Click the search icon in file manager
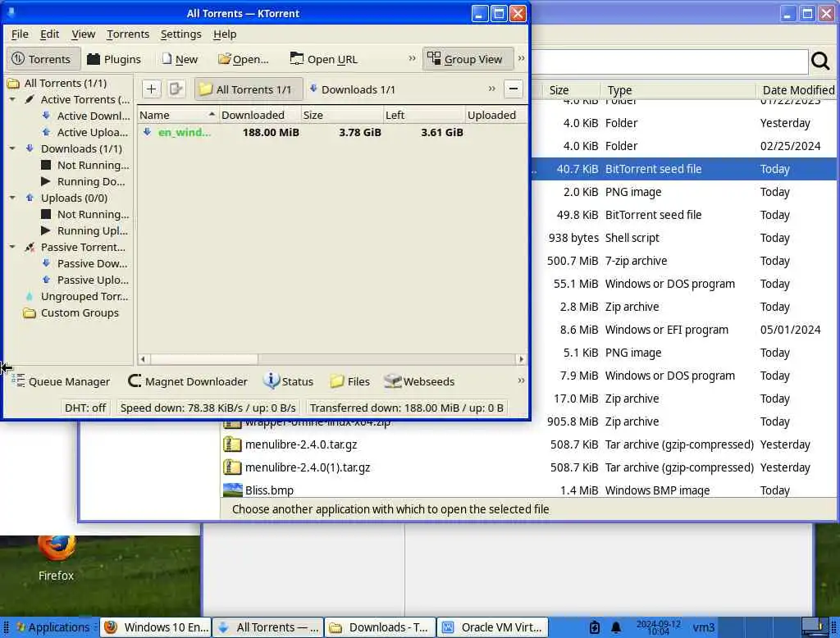The width and height of the screenshot is (840, 638). [820, 62]
